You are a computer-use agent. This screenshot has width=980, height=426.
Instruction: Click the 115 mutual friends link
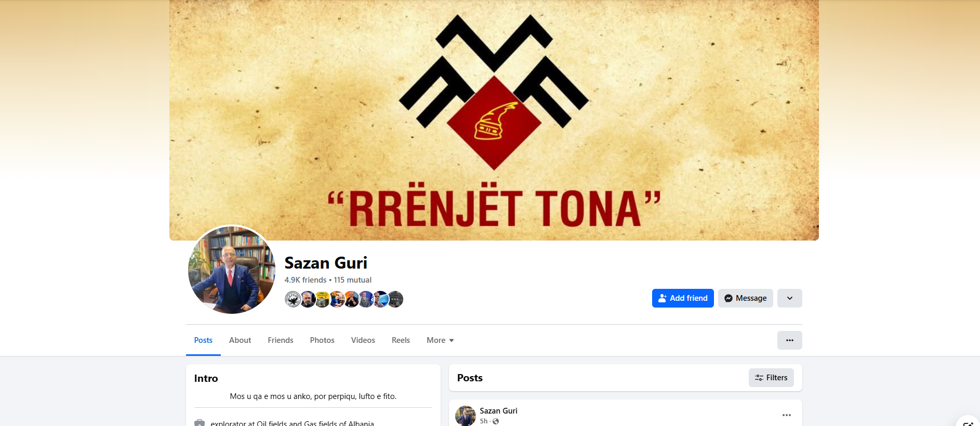pyautogui.click(x=352, y=280)
